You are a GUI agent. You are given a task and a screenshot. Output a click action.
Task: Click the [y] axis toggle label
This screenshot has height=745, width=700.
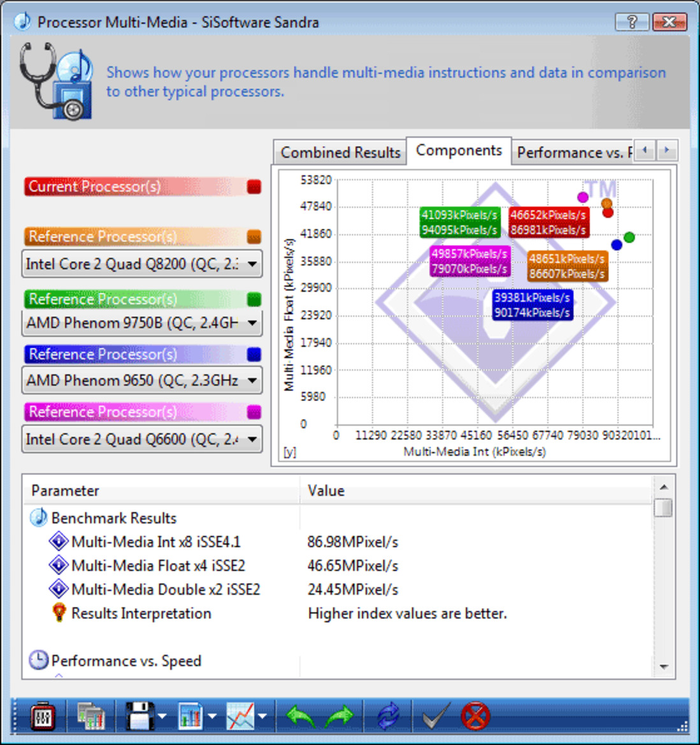click(289, 452)
